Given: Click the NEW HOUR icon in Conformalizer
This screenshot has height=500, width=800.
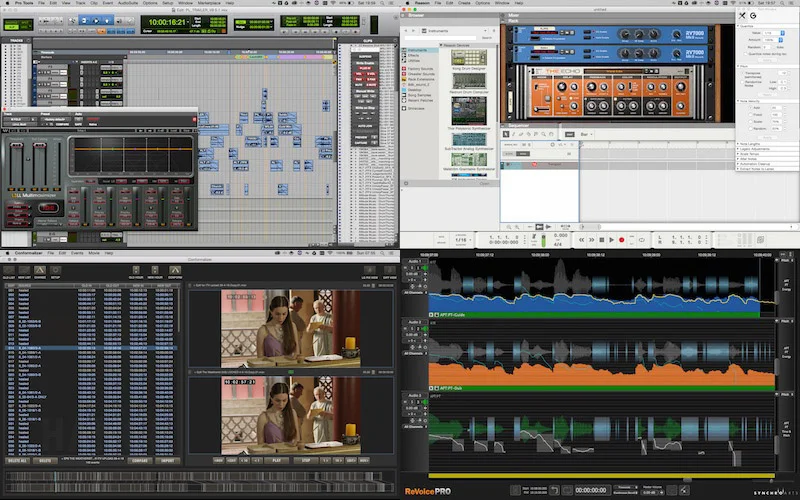Looking at the screenshot, I should 155,270.
